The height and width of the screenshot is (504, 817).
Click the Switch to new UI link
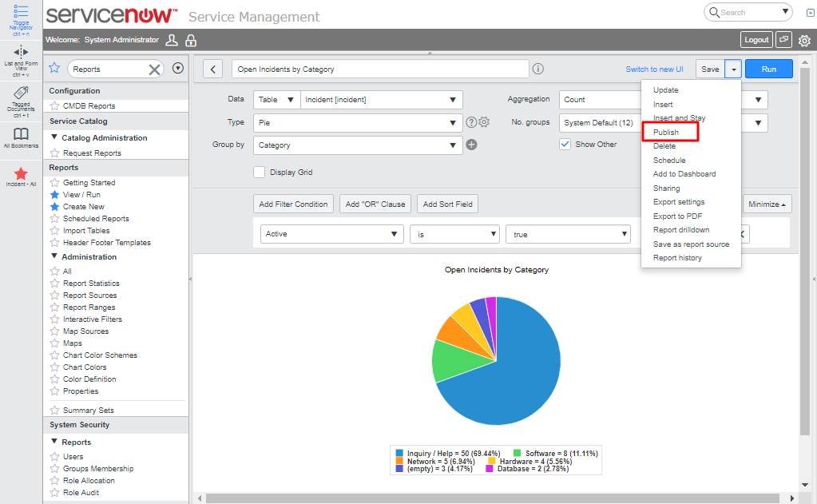click(654, 69)
